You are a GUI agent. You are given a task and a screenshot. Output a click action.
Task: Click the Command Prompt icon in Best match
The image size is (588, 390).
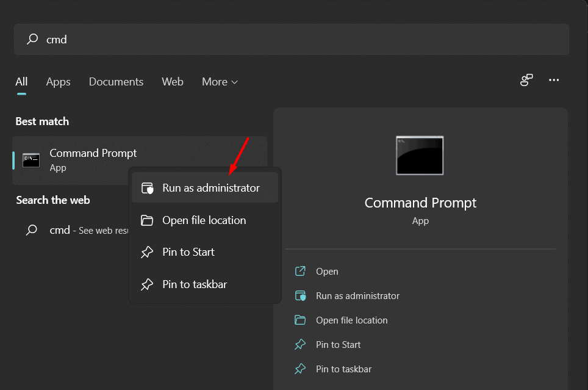(31, 161)
